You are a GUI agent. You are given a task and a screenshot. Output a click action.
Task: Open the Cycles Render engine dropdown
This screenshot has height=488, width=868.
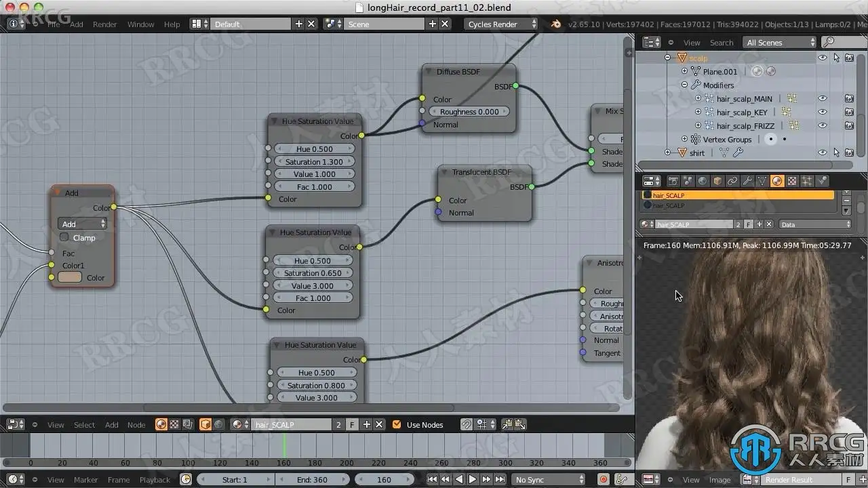(501, 24)
